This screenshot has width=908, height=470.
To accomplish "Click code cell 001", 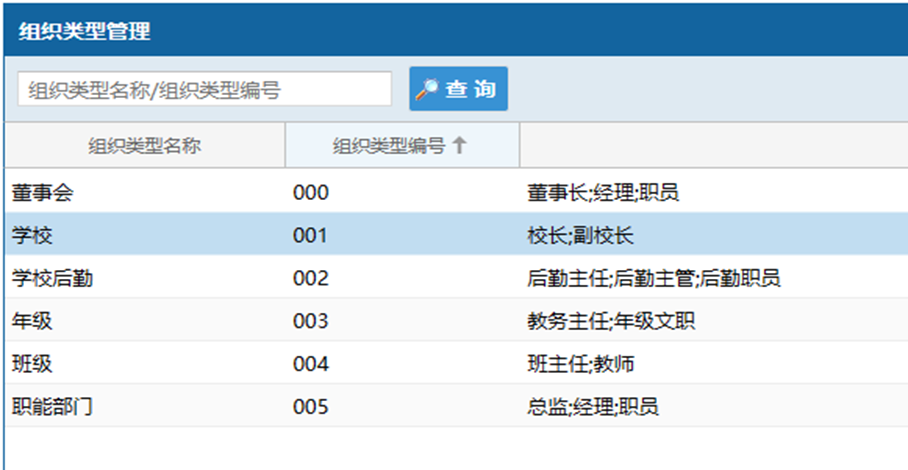I will (310, 236).
